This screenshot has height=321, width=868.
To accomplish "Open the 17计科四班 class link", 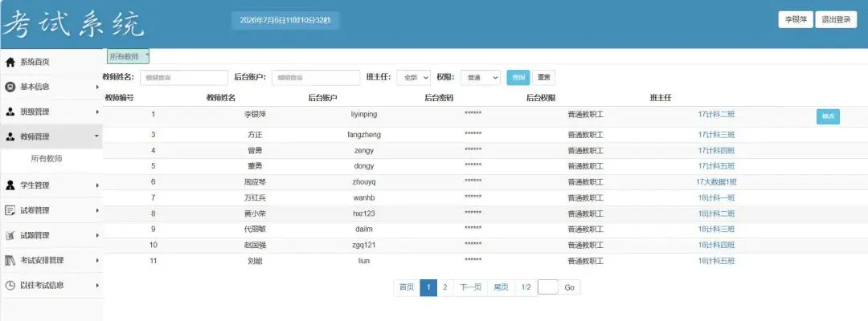I will click(x=716, y=151).
